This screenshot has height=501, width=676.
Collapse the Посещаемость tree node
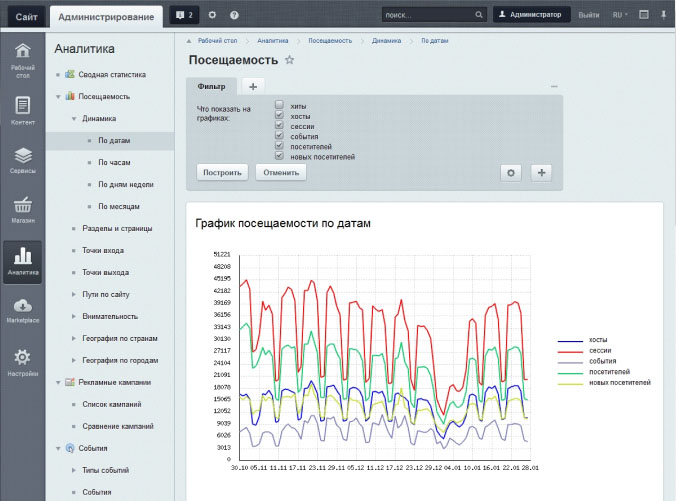click(x=58, y=97)
